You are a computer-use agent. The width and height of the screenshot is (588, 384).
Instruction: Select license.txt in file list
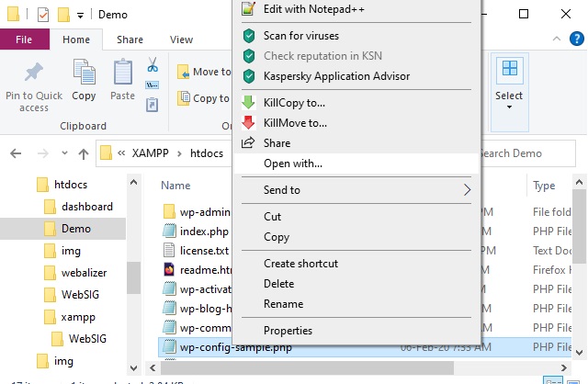(x=196, y=251)
